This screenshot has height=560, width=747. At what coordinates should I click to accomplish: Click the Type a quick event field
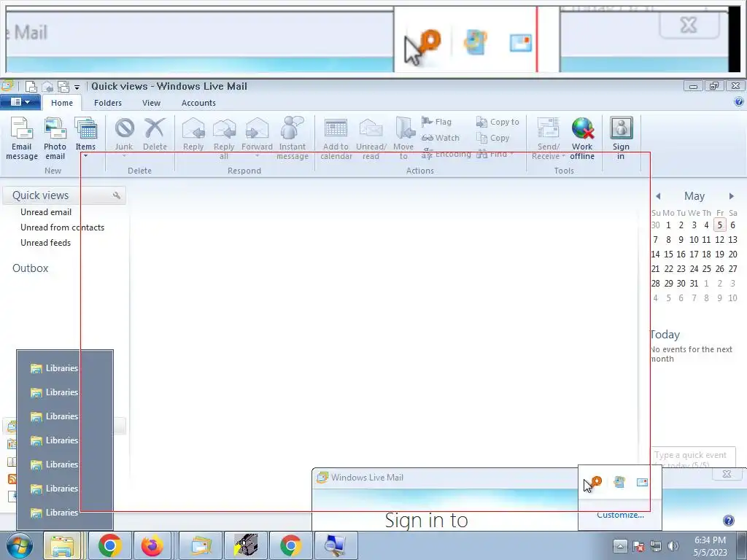pyautogui.click(x=693, y=457)
